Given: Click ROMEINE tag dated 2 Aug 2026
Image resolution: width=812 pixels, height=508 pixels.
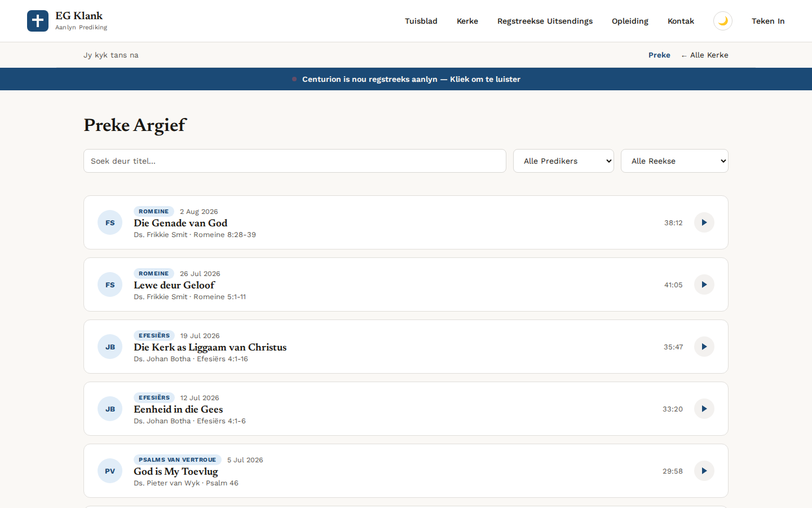Looking at the screenshot, I should 154,211.
